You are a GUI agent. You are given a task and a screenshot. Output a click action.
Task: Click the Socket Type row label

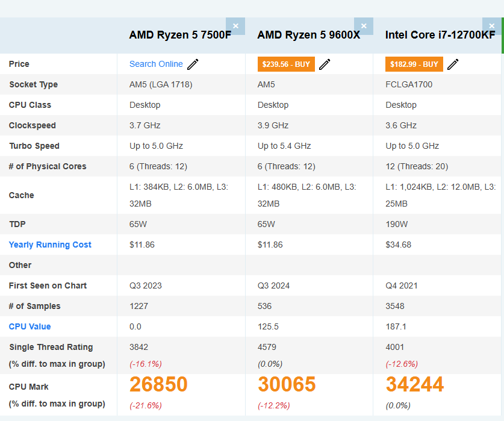pyautogui.click(x=34, y=84)
